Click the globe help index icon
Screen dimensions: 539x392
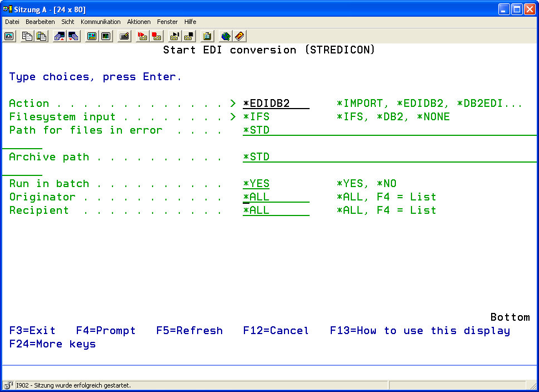point(226,36)
